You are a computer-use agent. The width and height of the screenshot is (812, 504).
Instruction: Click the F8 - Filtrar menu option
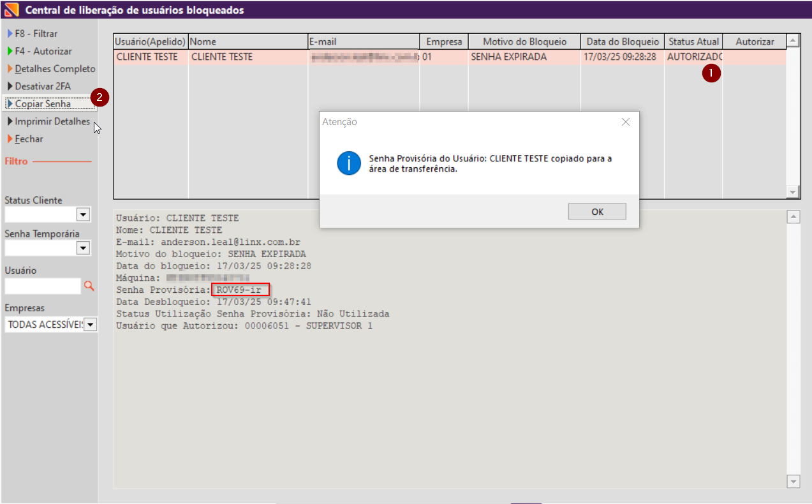[36, 33]
